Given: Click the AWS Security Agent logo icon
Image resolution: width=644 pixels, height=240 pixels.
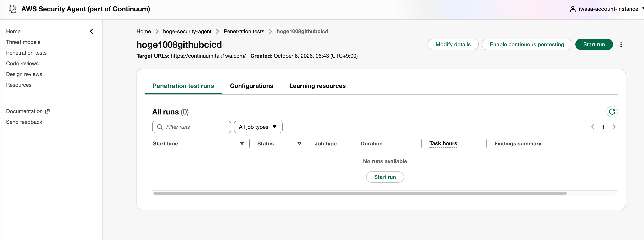Looking at the screenshot, I should coord(12,9).
